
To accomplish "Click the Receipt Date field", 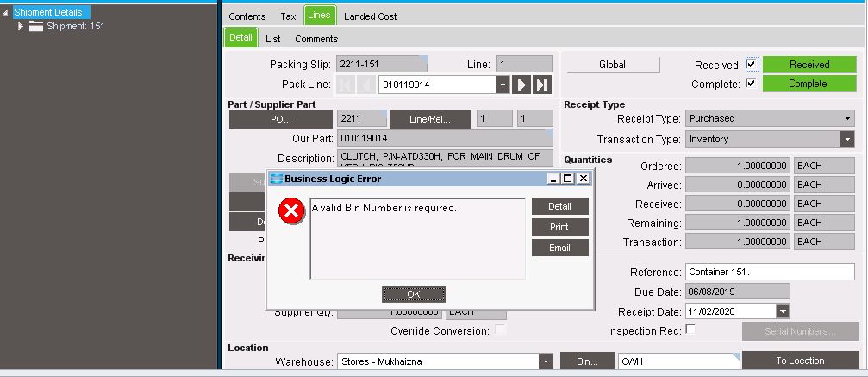I will click(x=730, y=311).
